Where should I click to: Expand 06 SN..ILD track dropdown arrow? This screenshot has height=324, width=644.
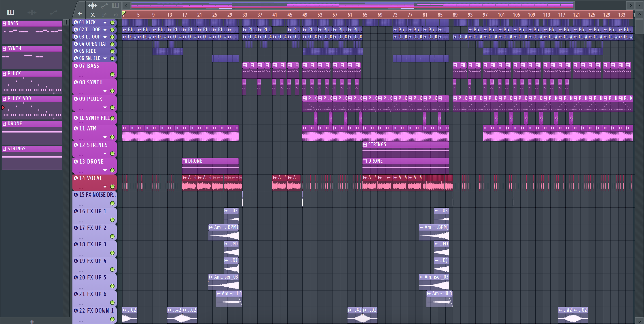tap(105, 59)
